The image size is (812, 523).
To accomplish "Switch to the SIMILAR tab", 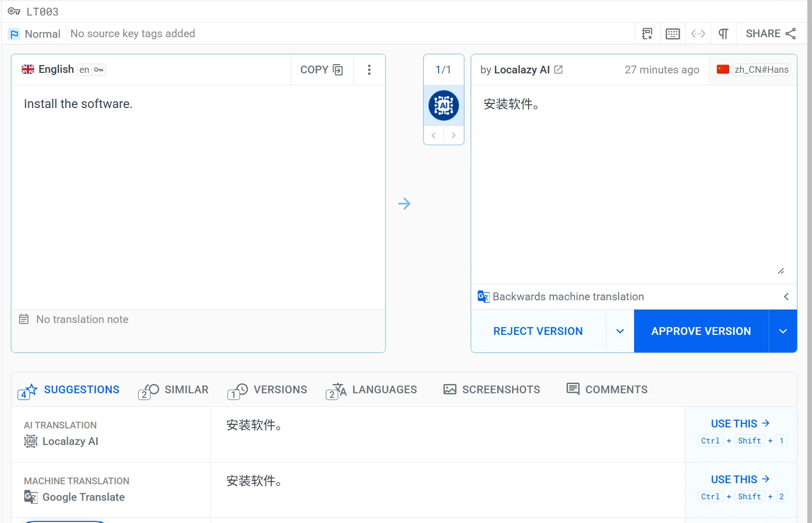I will coord(173,390).
